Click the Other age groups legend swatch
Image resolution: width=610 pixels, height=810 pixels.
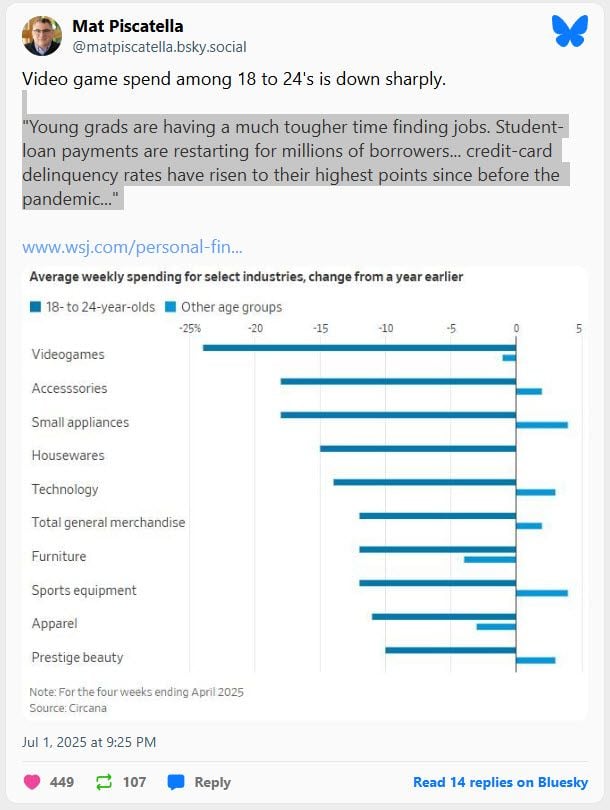170,307
